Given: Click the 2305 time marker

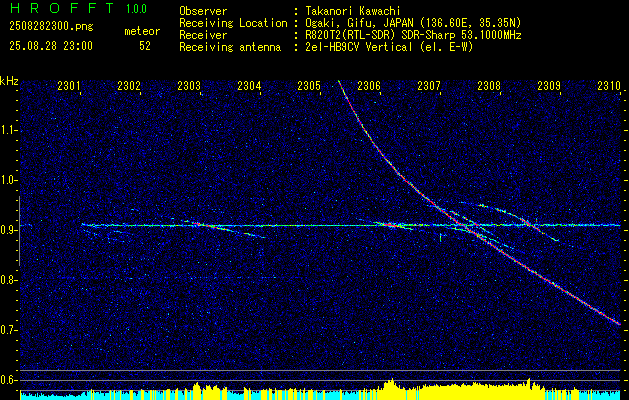Looking at the screenshot, I should click(x=309, y=86).
